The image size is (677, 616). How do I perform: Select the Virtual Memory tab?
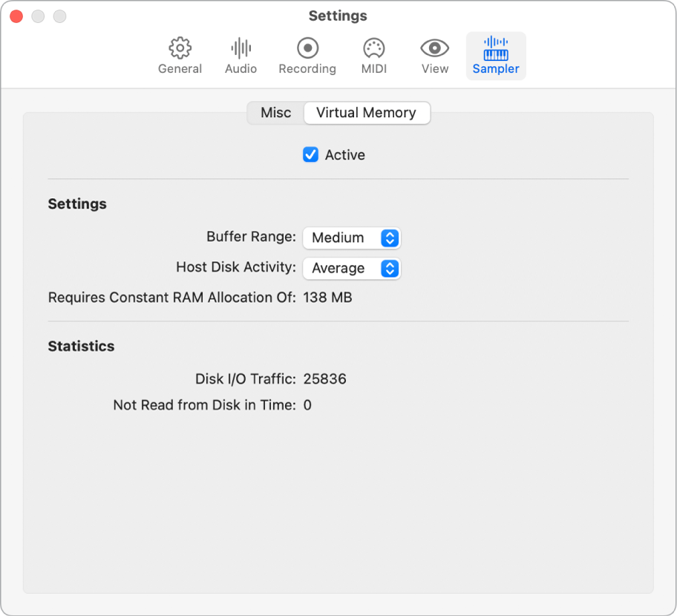point(366,113)
